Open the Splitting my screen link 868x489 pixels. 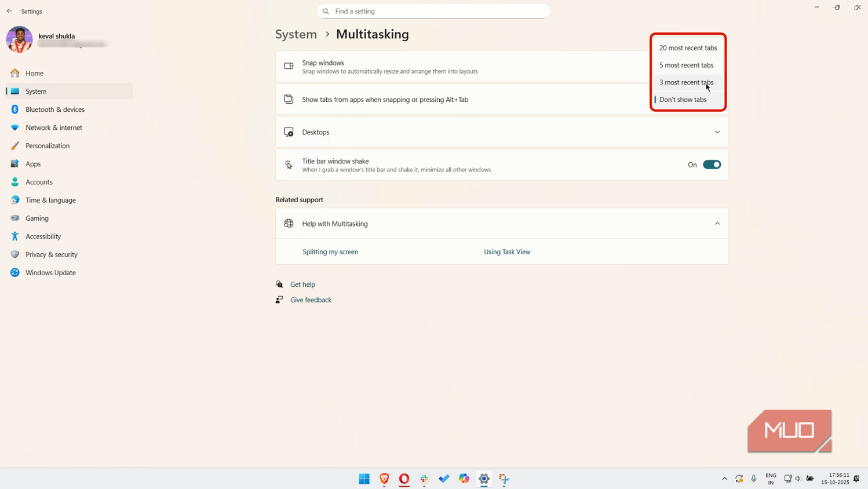click(330, 252)
